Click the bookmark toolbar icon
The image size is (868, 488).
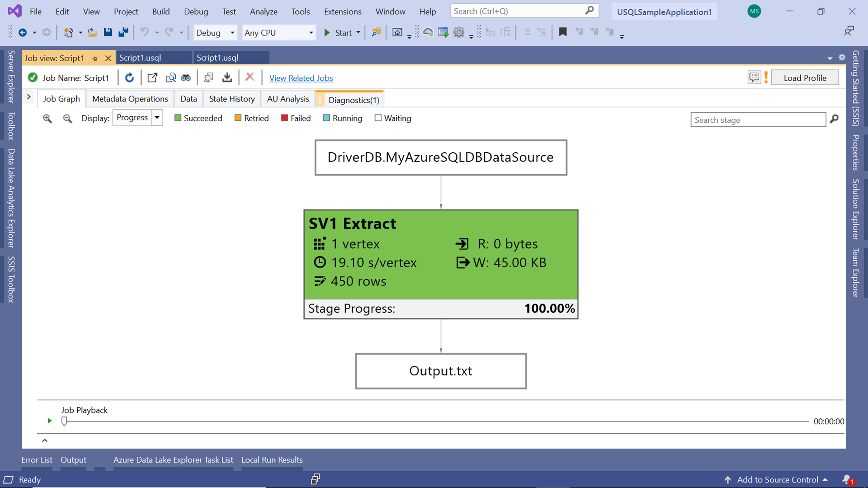(x=562, y=32)
